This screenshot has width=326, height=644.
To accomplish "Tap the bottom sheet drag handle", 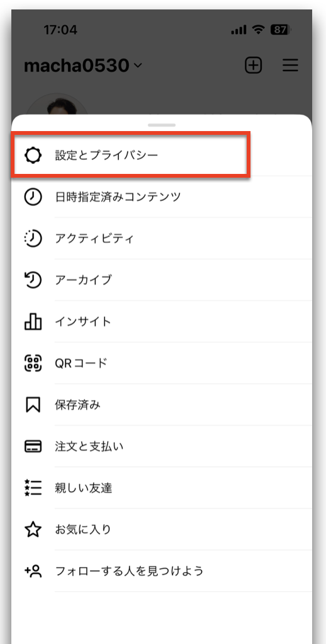I will pos(162,125).
